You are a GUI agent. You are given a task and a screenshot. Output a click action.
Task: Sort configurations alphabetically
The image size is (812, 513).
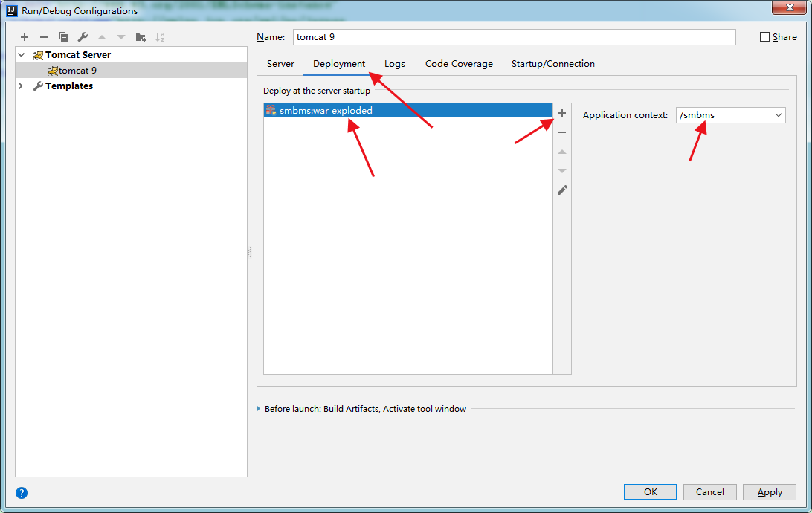click(x=160, y=37)
